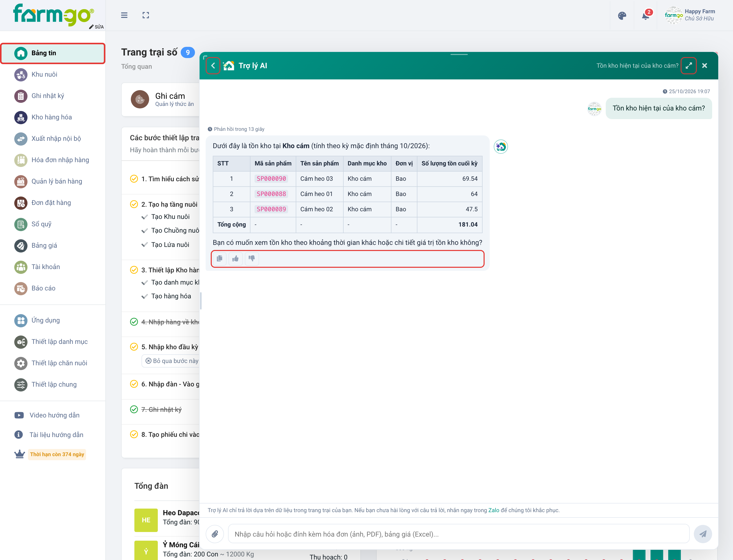Image resolution: width=733 pixels, height=560 pixels.
Task: Open Báo cáo sidebar item
Action: coord(53,288)
